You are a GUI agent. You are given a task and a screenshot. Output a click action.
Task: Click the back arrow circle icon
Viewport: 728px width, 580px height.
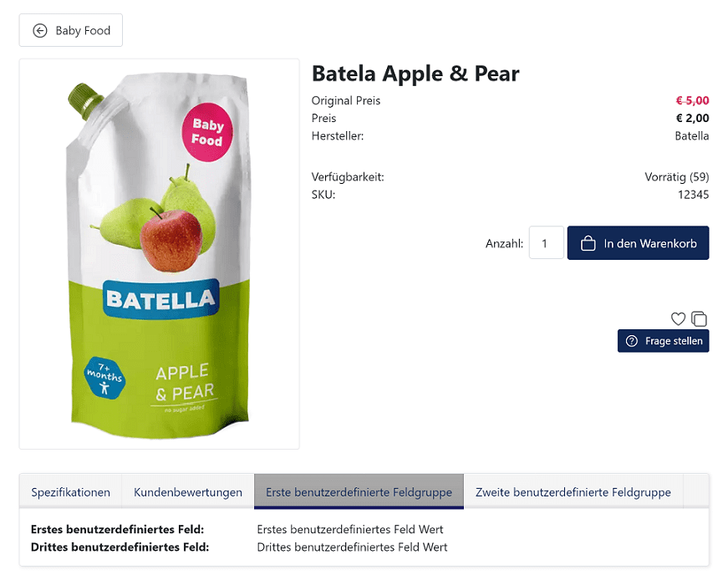[x=40, y=31]
